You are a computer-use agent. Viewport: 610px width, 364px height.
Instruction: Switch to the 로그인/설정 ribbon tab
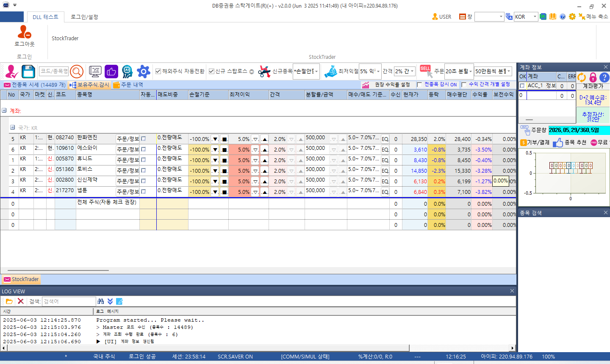84,17
